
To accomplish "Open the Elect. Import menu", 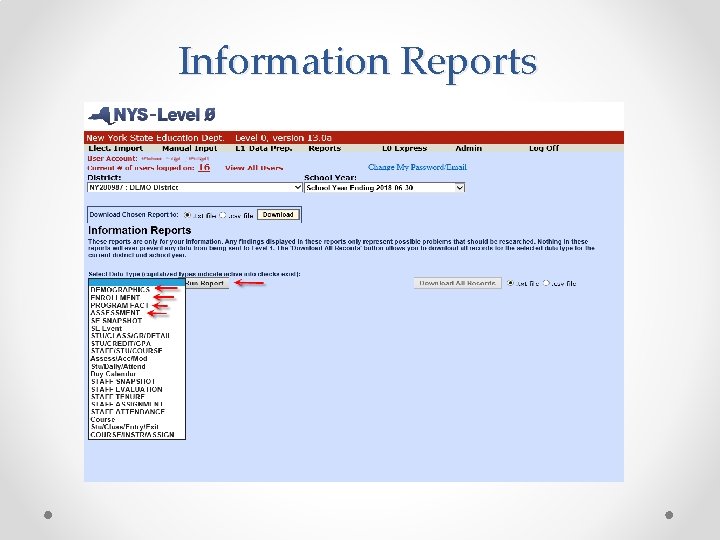I will point(115,148).
